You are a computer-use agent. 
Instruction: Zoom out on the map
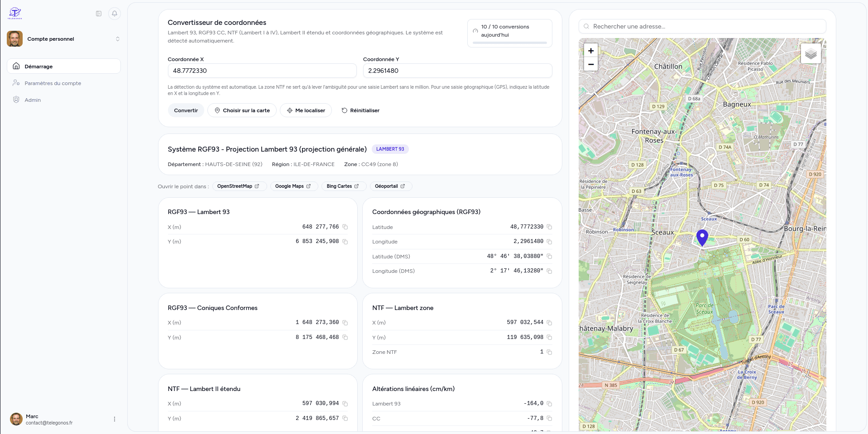(x=591, y=64)
